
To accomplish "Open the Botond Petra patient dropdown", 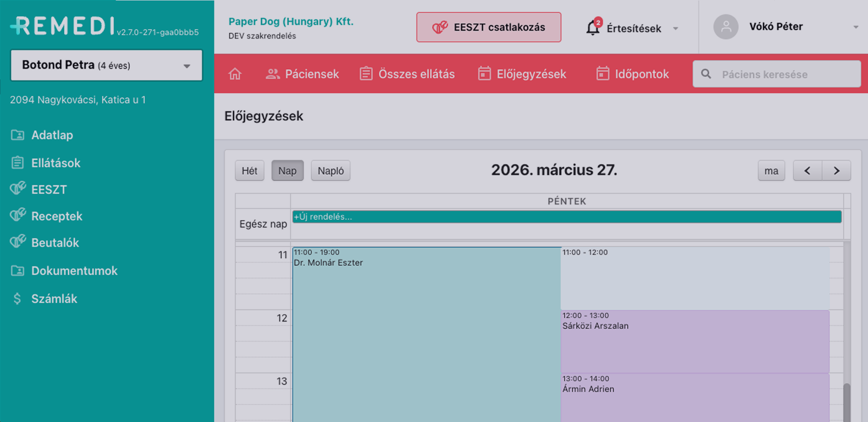I will (106, 65).
